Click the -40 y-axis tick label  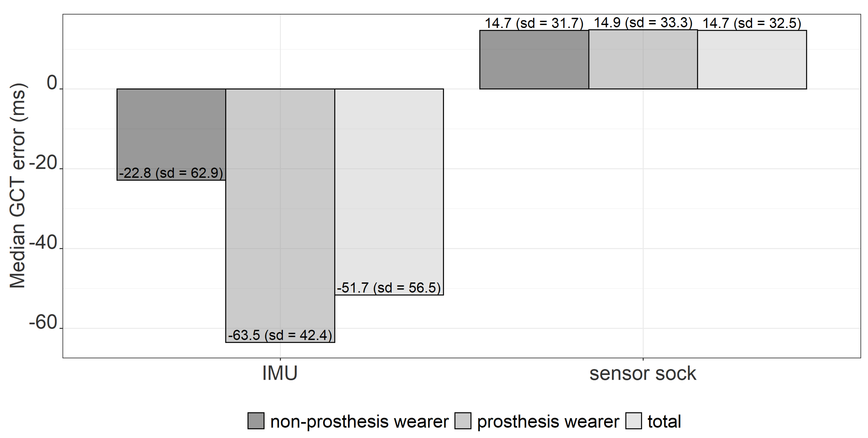[x=44, y=242]
